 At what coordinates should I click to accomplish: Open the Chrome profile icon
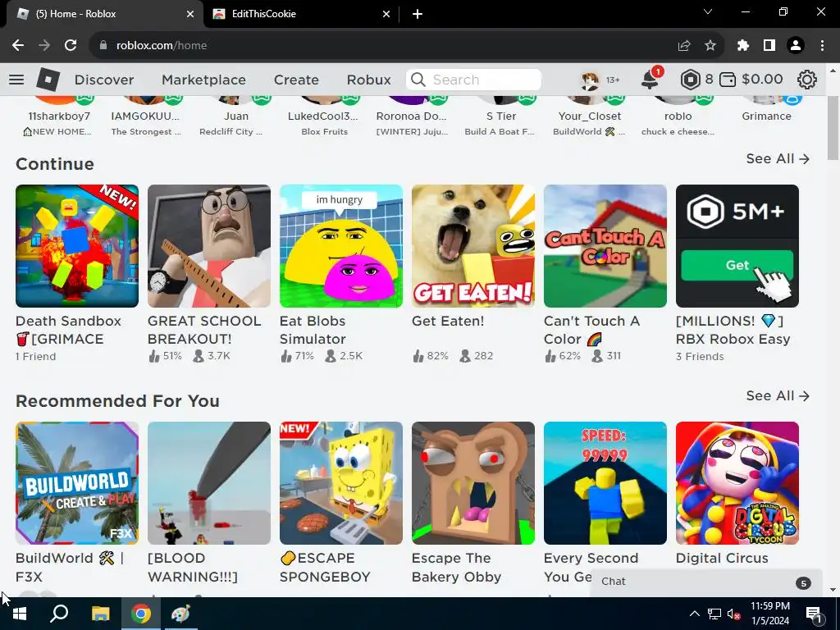tap(796, 46)
